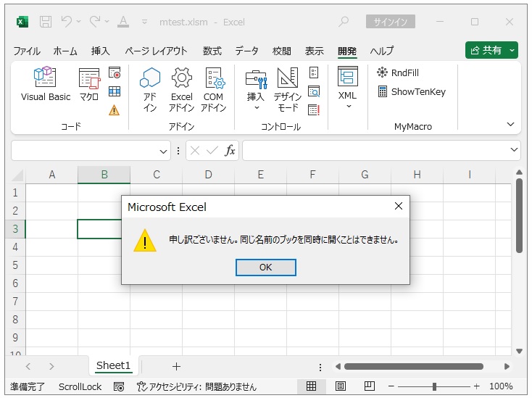Open Excel アドイン gear icon
This screenshot has width=532, height=398.
pos(181,89)
